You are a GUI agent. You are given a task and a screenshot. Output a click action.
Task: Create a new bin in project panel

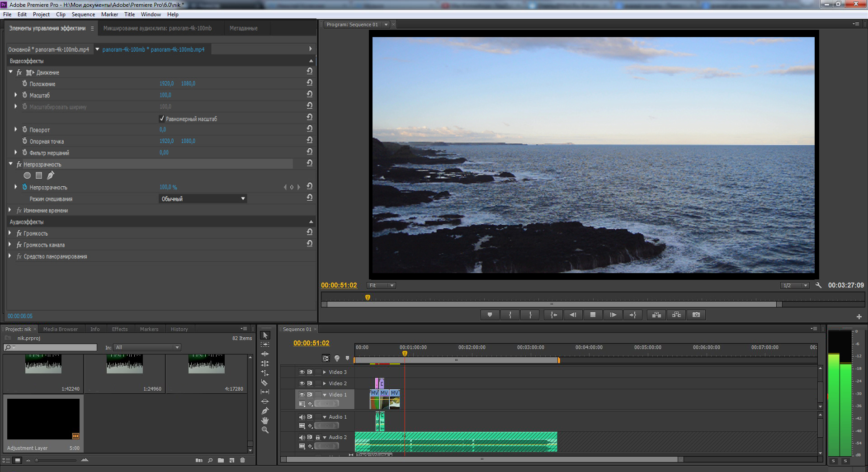[221, 460]
